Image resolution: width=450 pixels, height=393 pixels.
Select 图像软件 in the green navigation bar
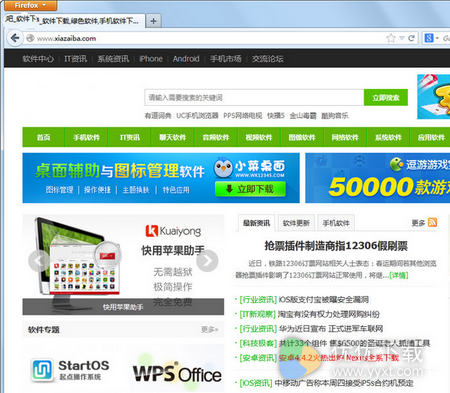pyautogui.click(x=302, y=137)
